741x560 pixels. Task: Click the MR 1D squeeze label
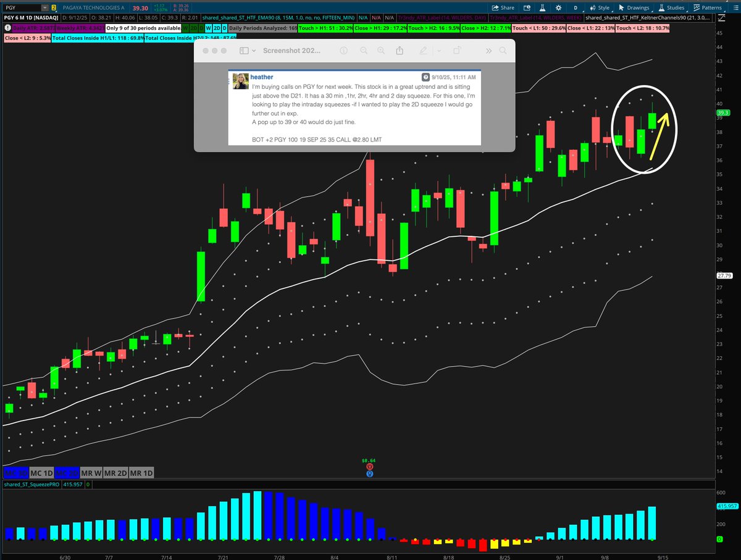click(x=141, y=473)
